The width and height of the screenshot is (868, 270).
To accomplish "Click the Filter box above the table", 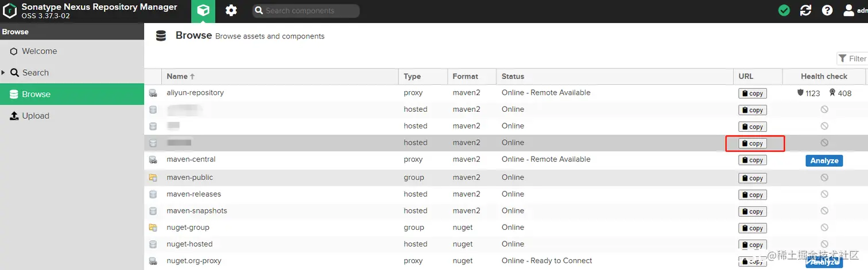I will (x=852, y=58).
